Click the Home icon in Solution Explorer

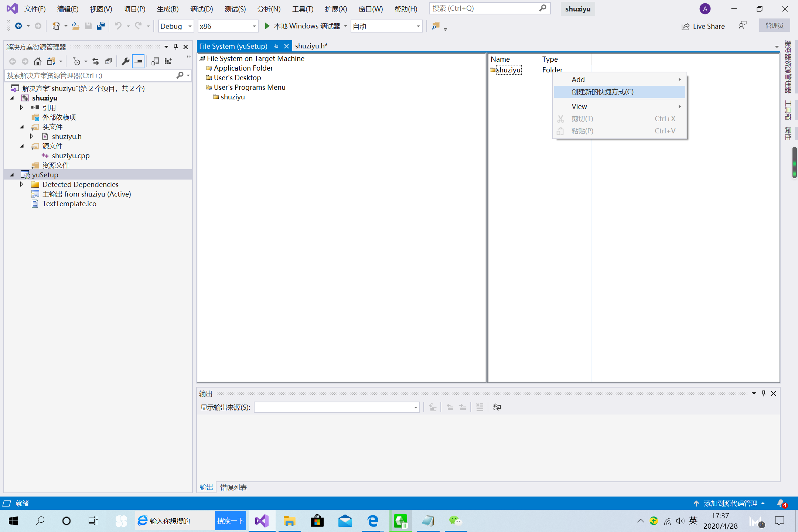click(x=37, y=61)
